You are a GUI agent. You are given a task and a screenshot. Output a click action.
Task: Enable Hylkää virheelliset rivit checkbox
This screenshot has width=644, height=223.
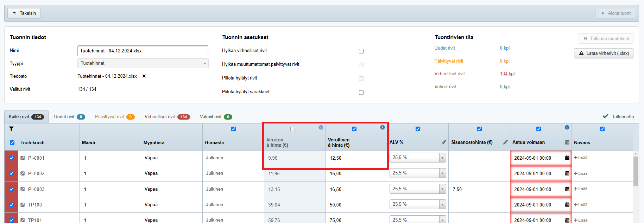pos(361,51)
